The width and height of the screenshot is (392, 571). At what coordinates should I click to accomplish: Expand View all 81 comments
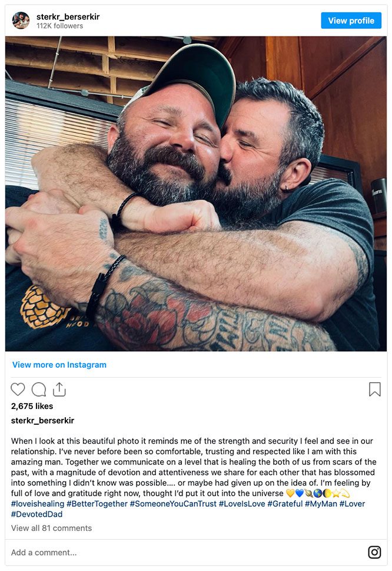51,528
